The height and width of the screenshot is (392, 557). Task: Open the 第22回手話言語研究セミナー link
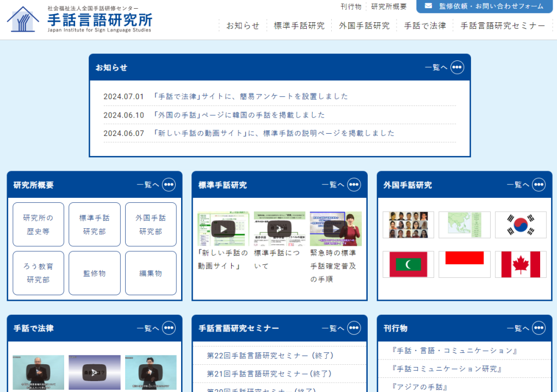point(270,356)
